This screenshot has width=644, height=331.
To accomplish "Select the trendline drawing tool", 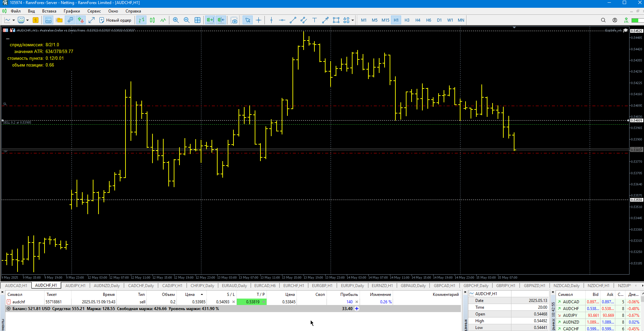I will (293, 20).
